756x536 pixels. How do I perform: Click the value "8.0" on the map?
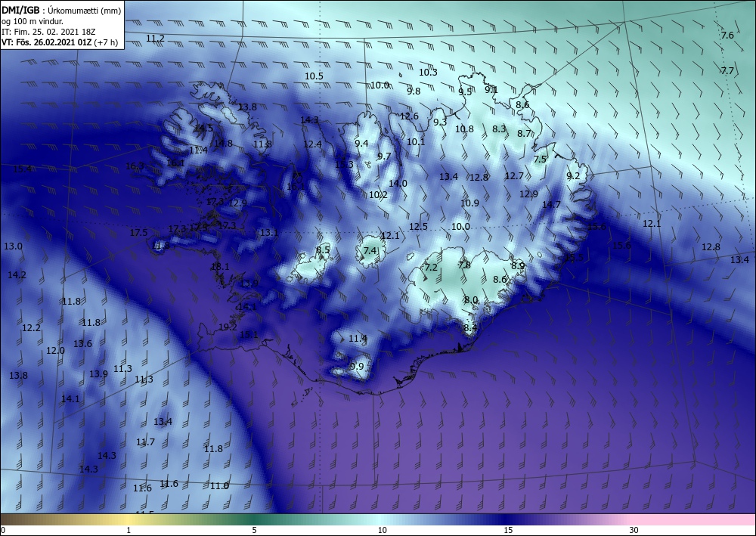click(470, 300)
